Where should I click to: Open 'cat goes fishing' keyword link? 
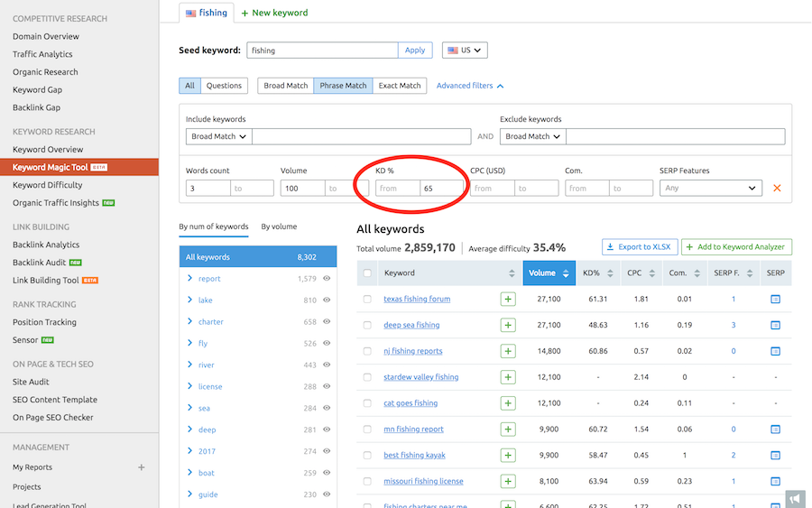pos(411,402)
